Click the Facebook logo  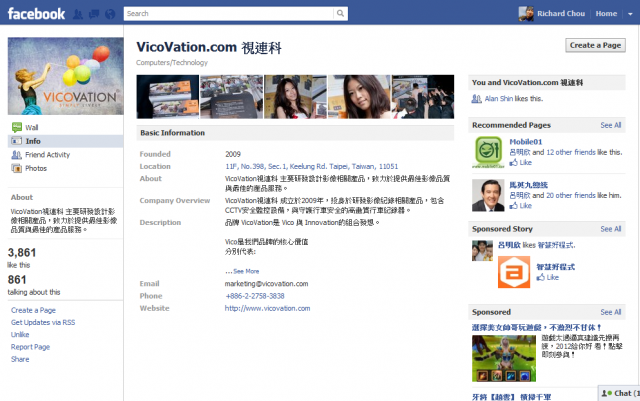click(36, 14)
